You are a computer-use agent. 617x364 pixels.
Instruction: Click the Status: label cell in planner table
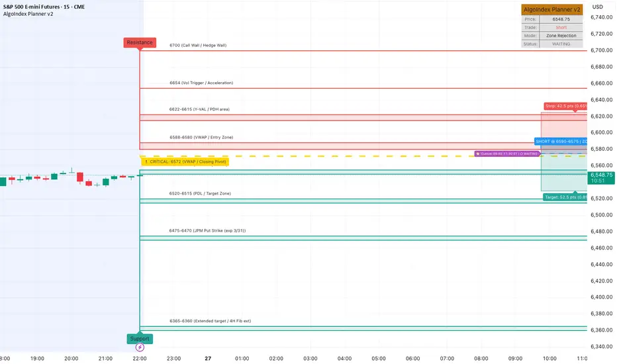[530, 44]
